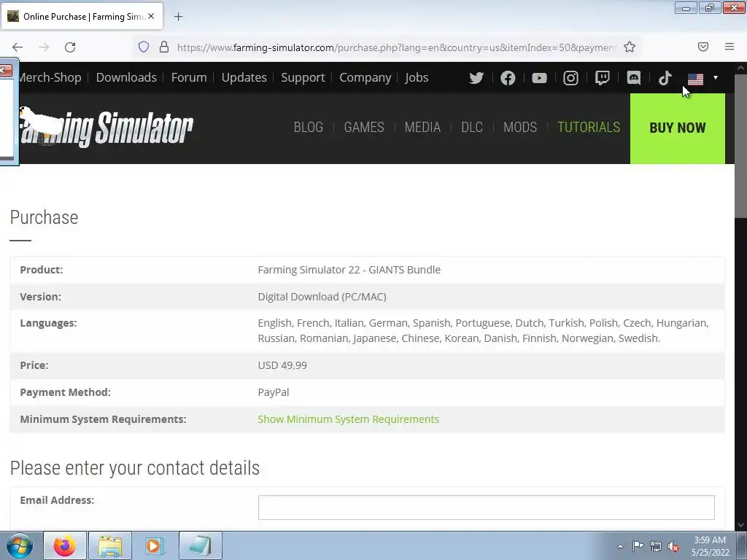Click the 'Purchase' heading
The image size is (747, 560).
44,217
